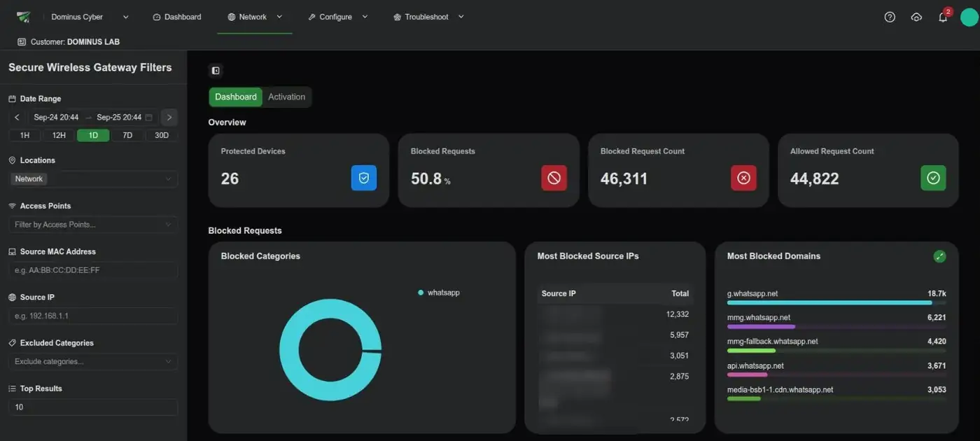980x441 pixels.
Task: Click the DOMINUS LAB customer name
Action: (93, 42)
